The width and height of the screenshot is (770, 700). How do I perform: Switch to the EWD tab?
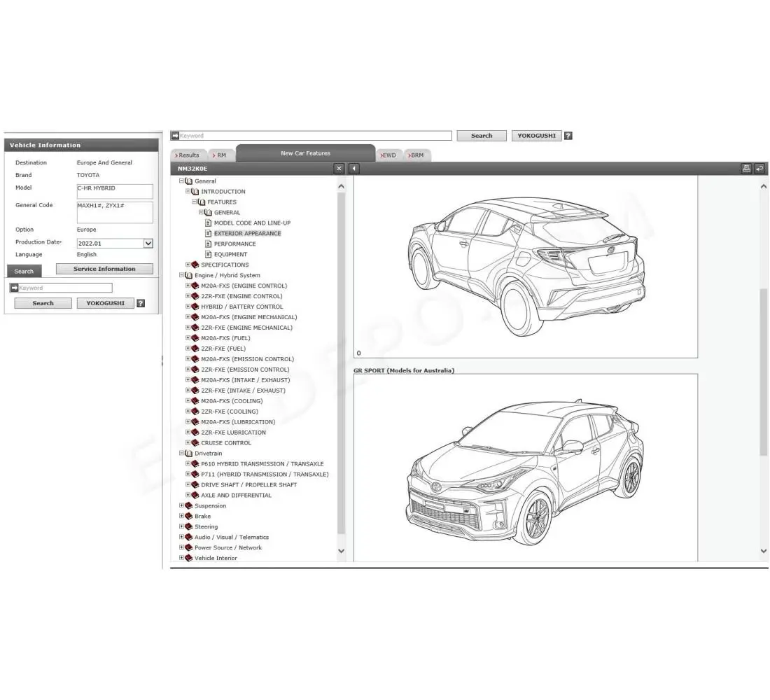388,155
